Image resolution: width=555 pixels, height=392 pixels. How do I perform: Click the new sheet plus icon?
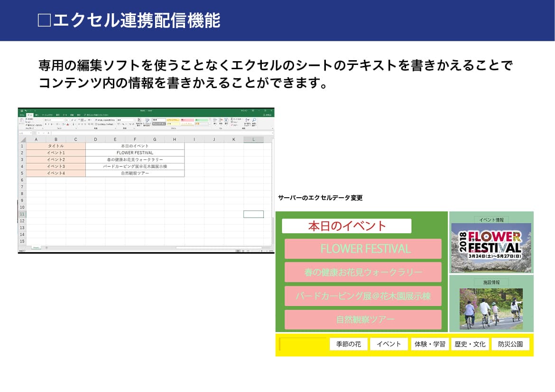click(x=46, y=247)
